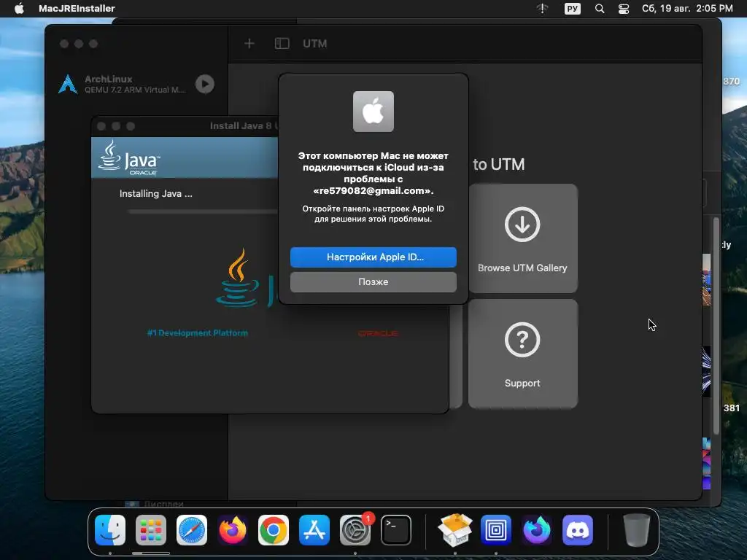Open the MacJREInstaller menu
The height and width of the screenshot is (560, 747).
click(77, 8)
